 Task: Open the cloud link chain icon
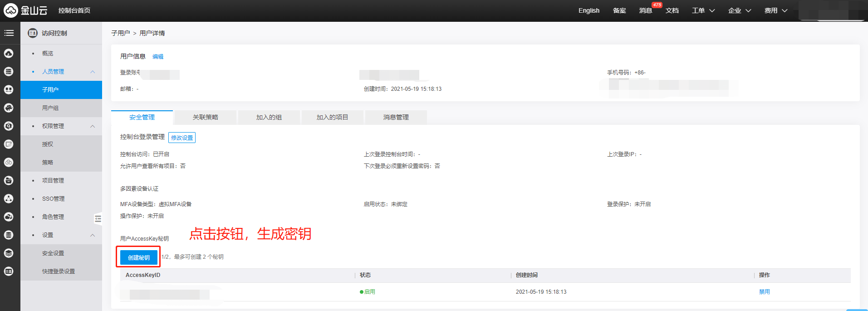[9, 163]
